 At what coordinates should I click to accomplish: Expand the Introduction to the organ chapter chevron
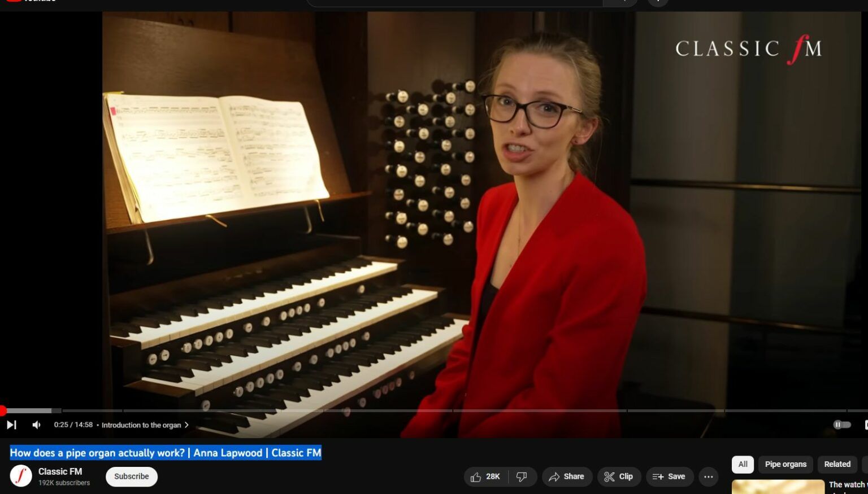[x=185, y=425]
